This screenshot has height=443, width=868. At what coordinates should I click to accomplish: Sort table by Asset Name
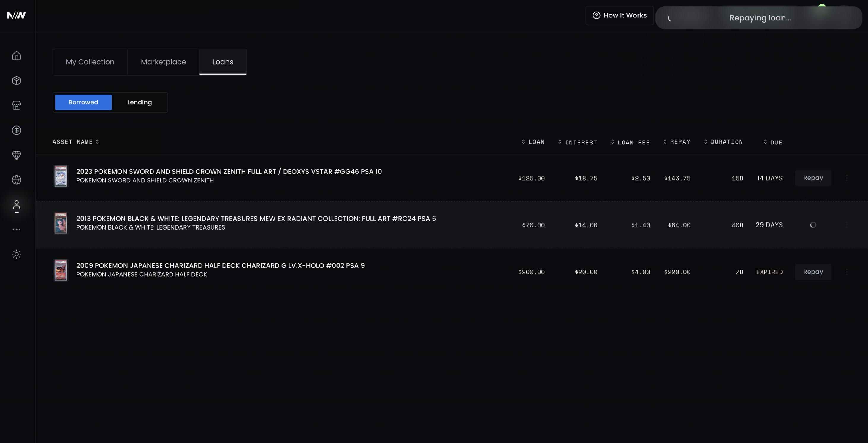coord(76,142)
